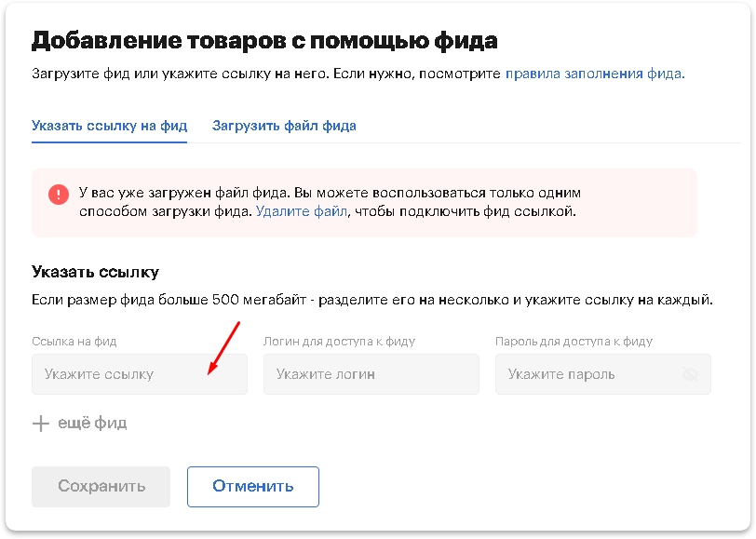Click the 'Ссылка на фид' field label
The width and height of the screenshot is (756, 539).
coord(74,342)
